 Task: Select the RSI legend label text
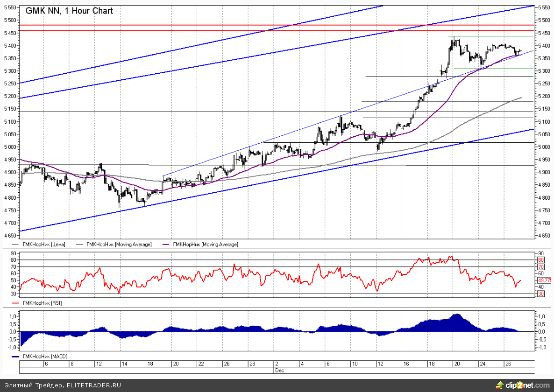42,303
